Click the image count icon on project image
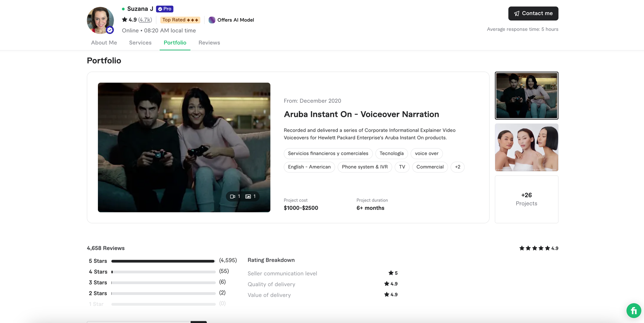This screenshot has height=323, width=644. 248,196
